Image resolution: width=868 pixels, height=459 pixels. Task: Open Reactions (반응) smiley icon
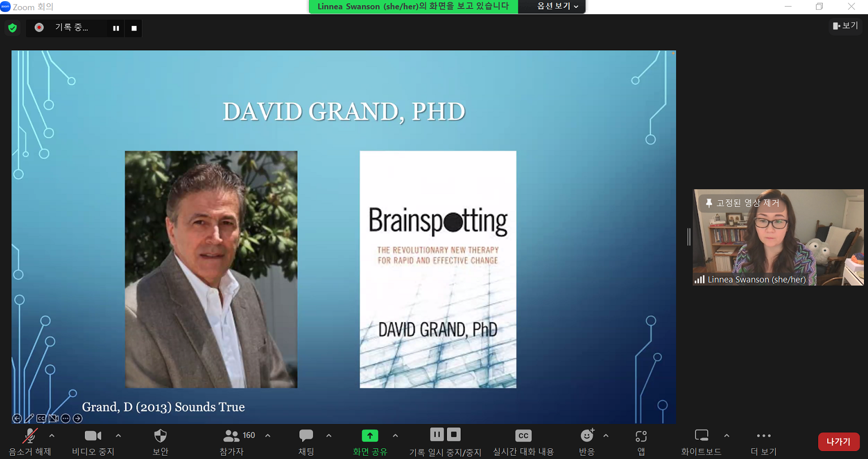(587, 435)
